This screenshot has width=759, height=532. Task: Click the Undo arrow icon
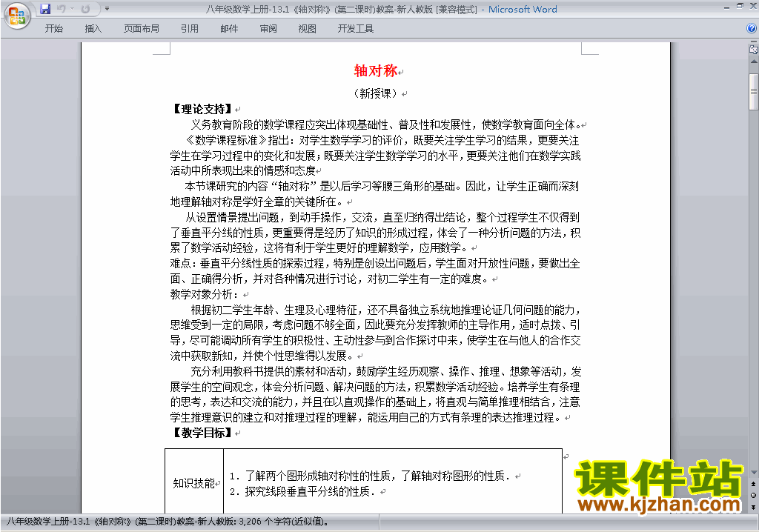coord(62,9)
